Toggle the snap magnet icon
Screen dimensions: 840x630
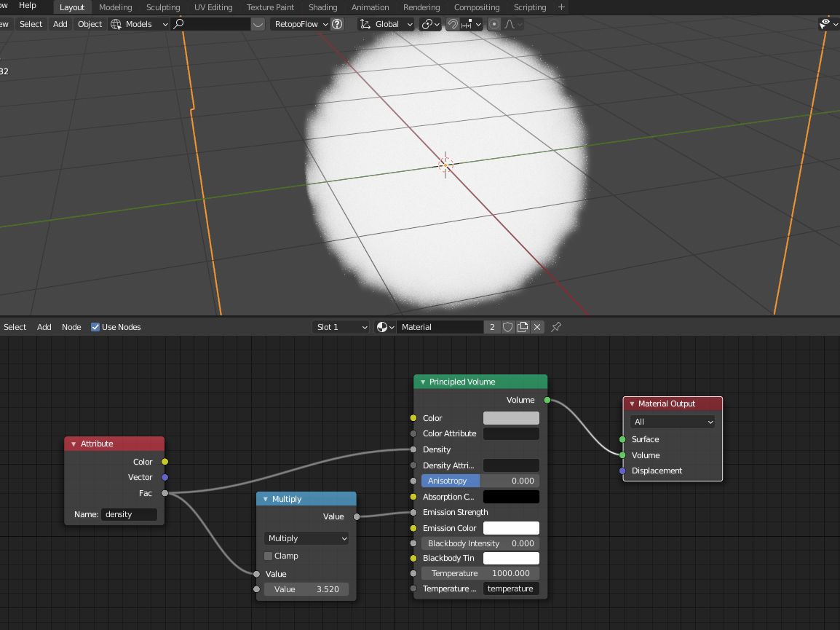[x=453, y=24]
